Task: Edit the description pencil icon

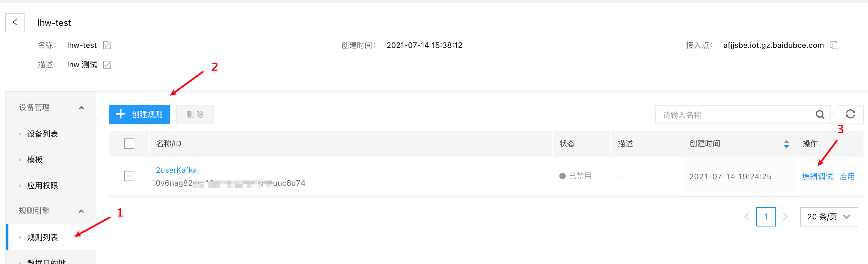Action: click(107, 64)
